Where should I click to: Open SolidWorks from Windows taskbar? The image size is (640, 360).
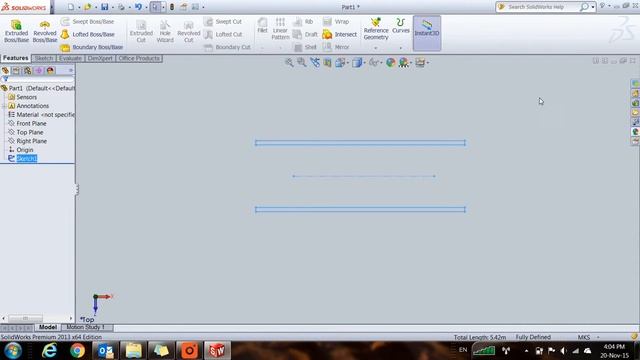217,350
